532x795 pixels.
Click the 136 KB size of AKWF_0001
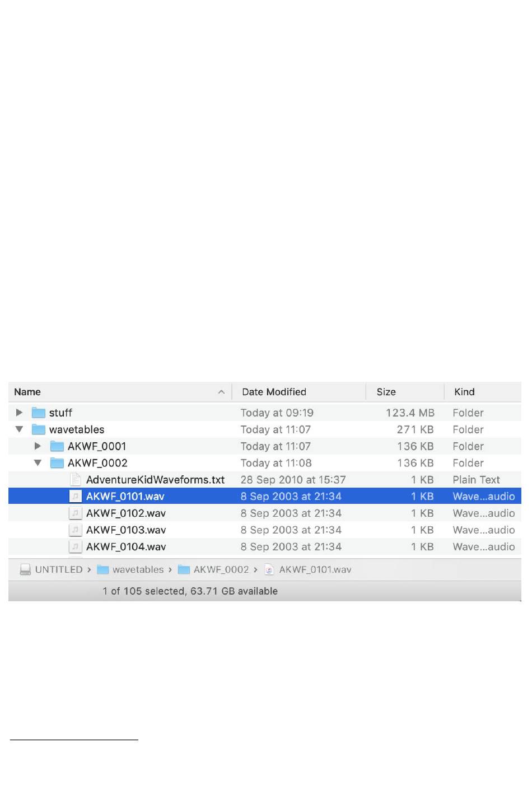416,446
